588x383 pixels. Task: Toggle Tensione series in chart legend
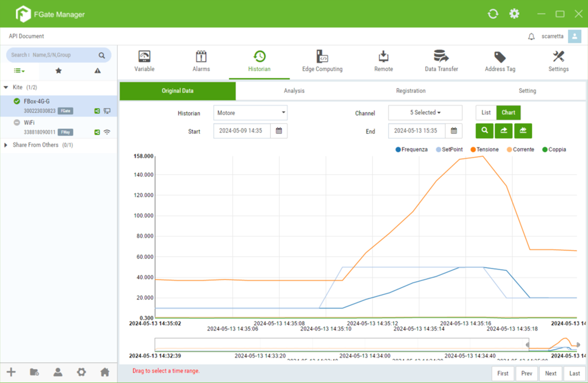point(484,149)
